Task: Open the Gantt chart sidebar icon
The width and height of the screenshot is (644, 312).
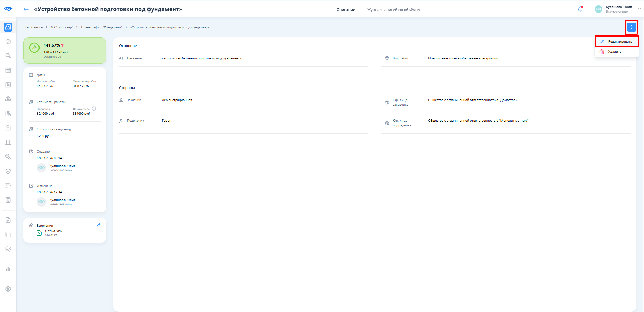Action: tap(8, 186)
